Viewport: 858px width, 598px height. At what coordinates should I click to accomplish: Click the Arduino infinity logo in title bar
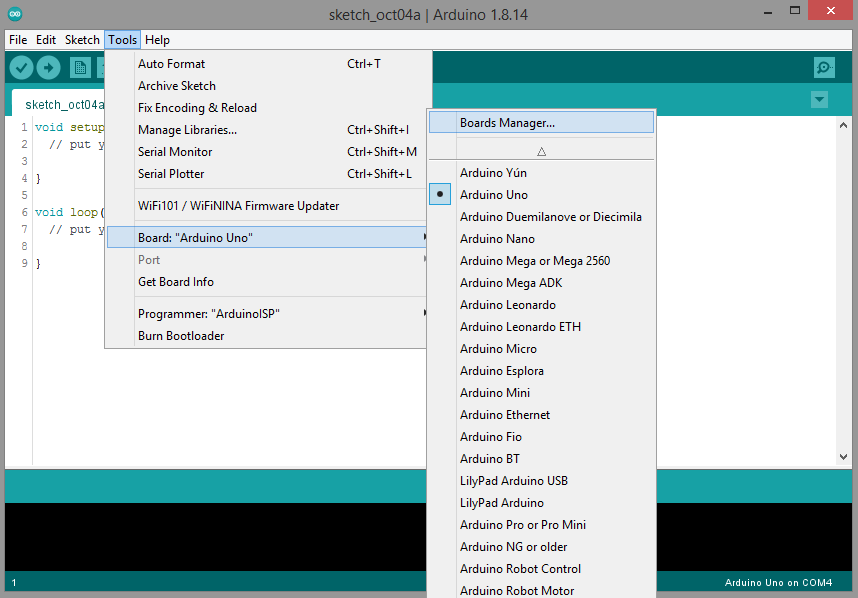pos(15,14)
